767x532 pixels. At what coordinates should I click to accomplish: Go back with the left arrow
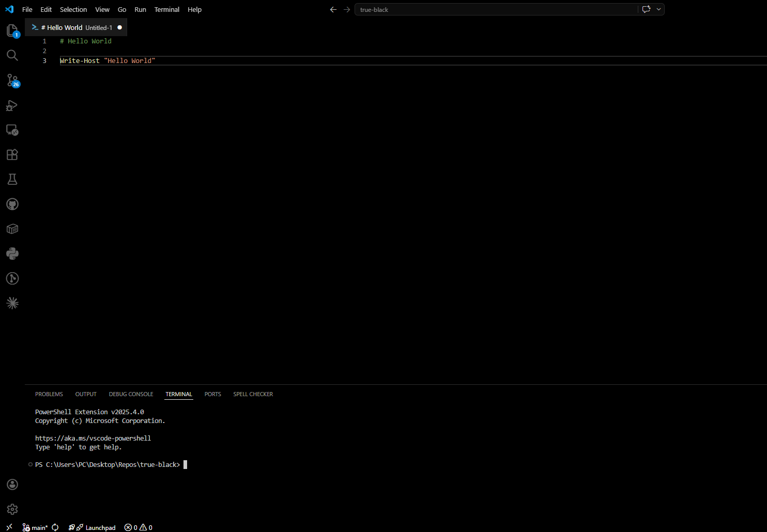coord(333,9)
